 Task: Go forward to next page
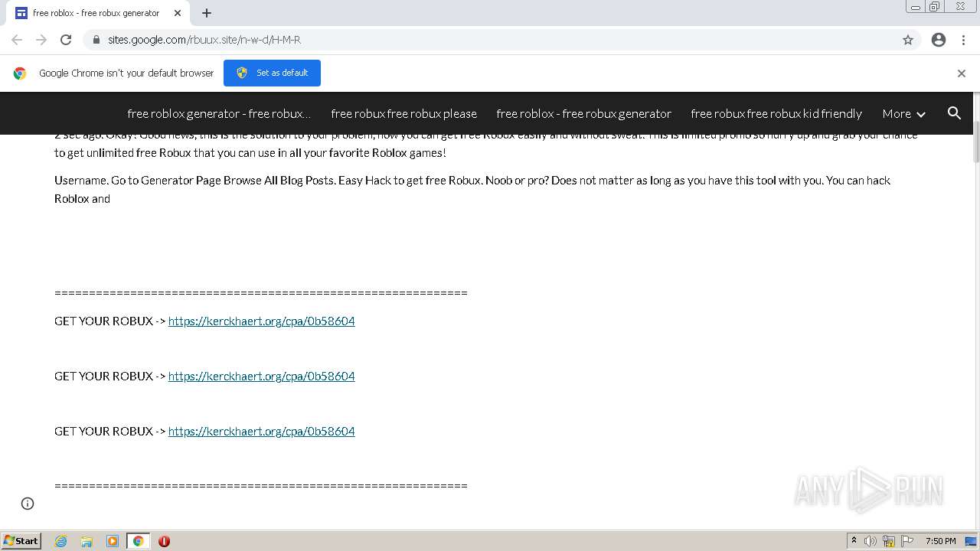coord(41,40)
